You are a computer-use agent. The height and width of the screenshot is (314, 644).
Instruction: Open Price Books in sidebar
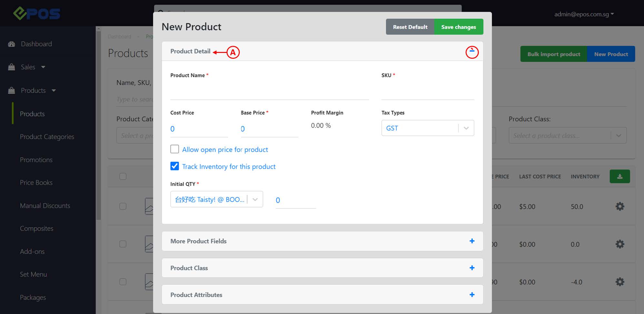pyautogui.click(x=36, y=183)
